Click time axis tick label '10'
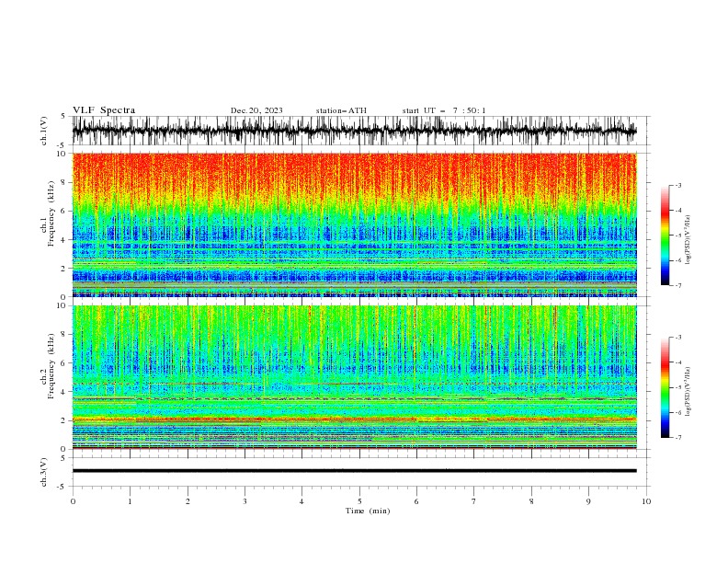The image size is (728, 563). coord(646,501)
